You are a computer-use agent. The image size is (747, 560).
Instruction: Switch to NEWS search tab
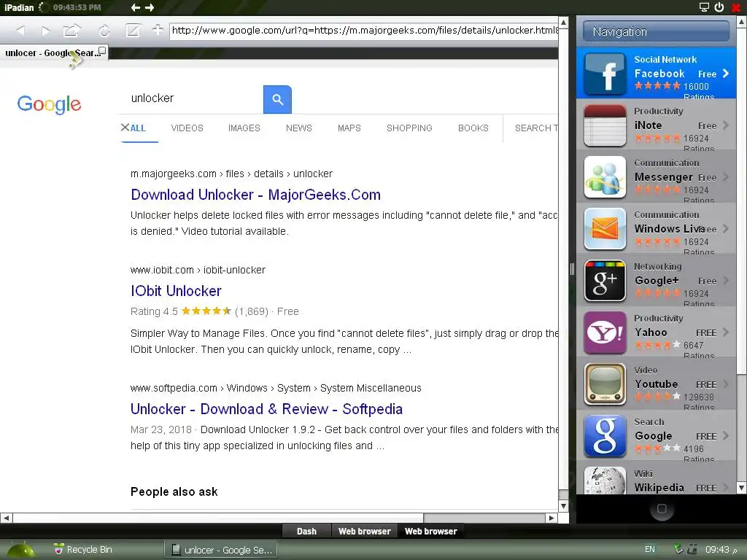[298, 128]
